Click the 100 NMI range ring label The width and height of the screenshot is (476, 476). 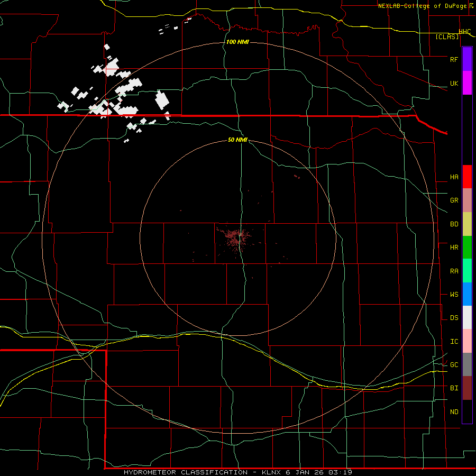coord(237,42)
